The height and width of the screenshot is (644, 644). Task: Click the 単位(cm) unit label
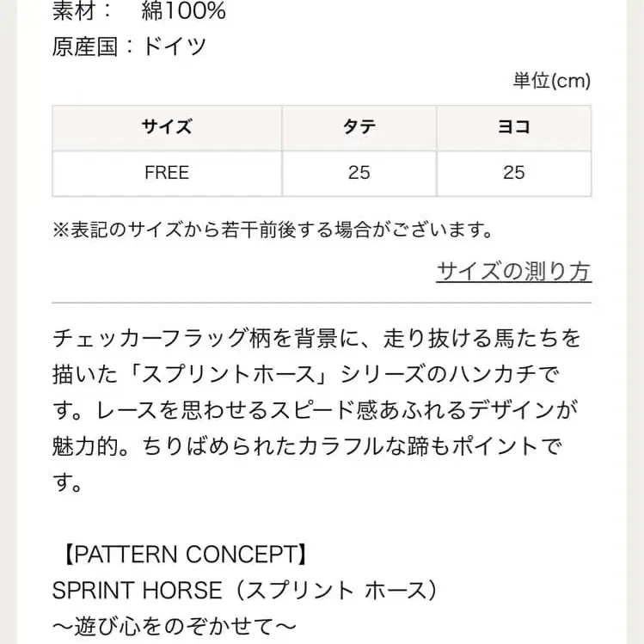[551, 81]
